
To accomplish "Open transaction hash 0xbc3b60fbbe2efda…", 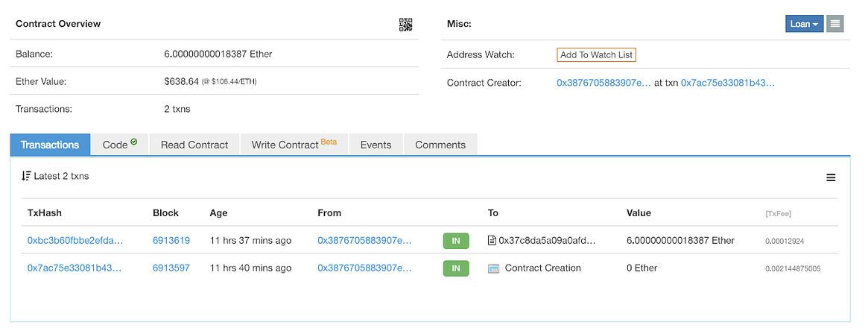I will point(75,240).
